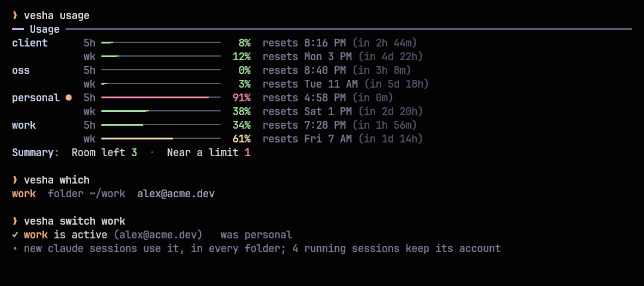Click the 'work' profile name in usage table
Screen dimensions: 644x286
point(24,125)
